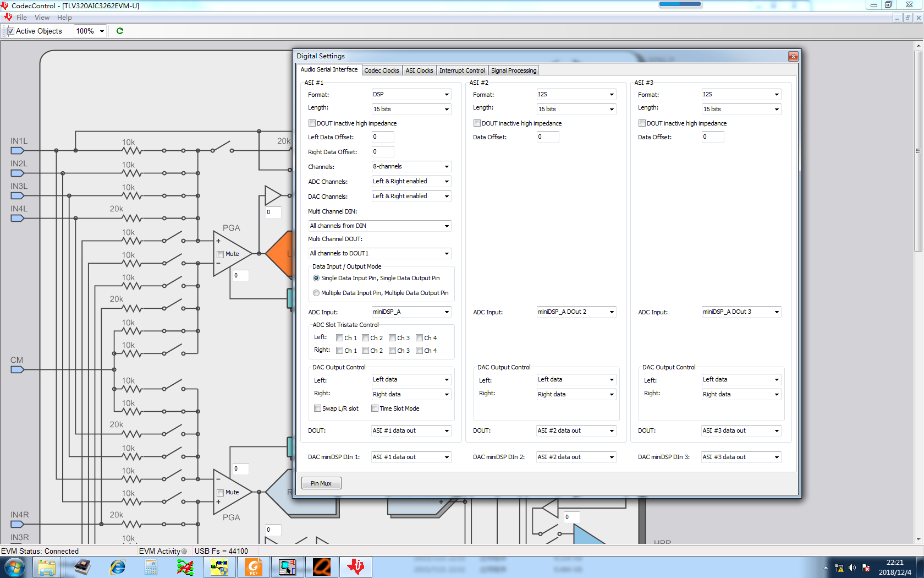
Task: Click the IN4L input port symbol
Action: click(x=18, y=218)
